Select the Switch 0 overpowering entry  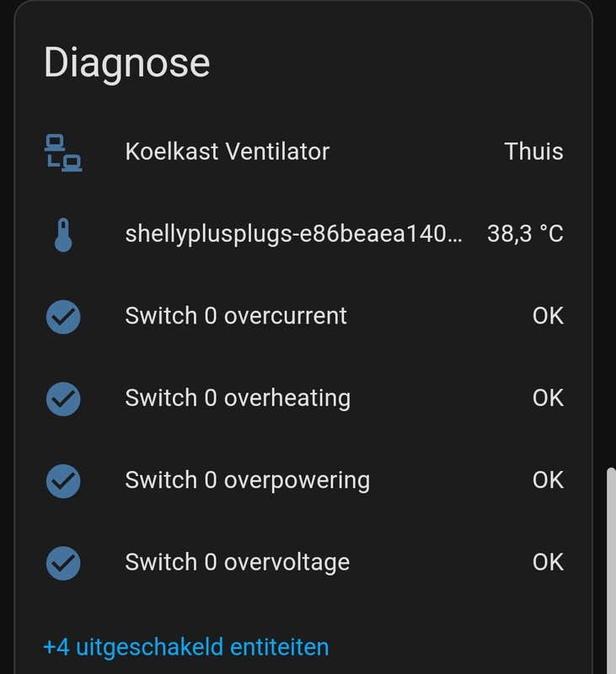click(247, 480)
